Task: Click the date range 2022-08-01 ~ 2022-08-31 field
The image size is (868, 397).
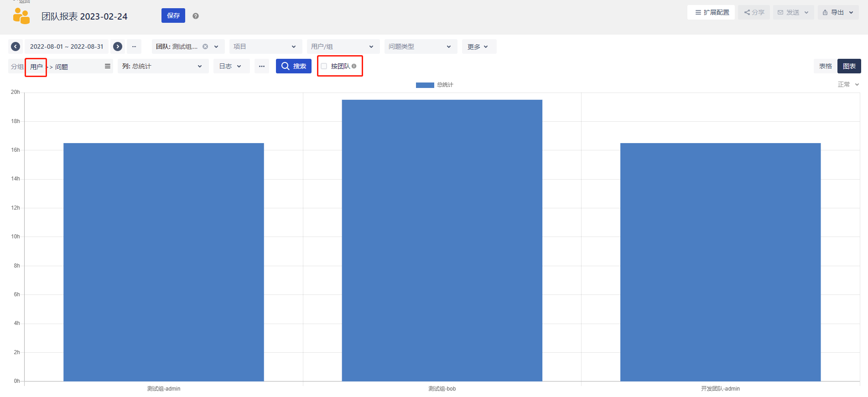Action: click(x=67, y=46)
